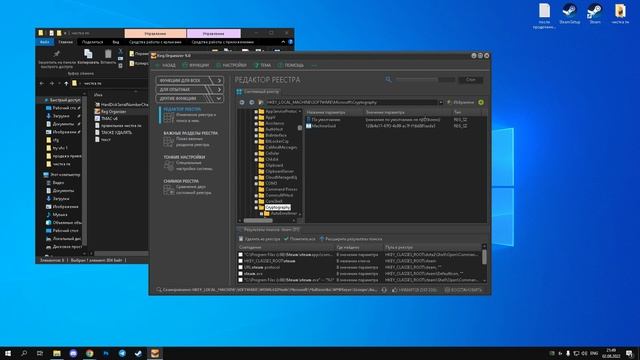Expand the AppServiceProtocols registry key
640x360 pixels.
[x=256, y=111]
